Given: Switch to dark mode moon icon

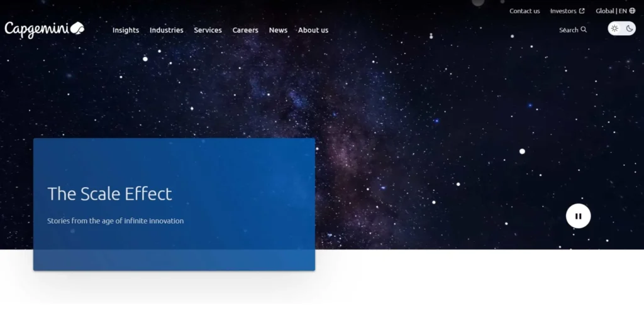Looking at the screenshot, I should [x=629, y=28].
